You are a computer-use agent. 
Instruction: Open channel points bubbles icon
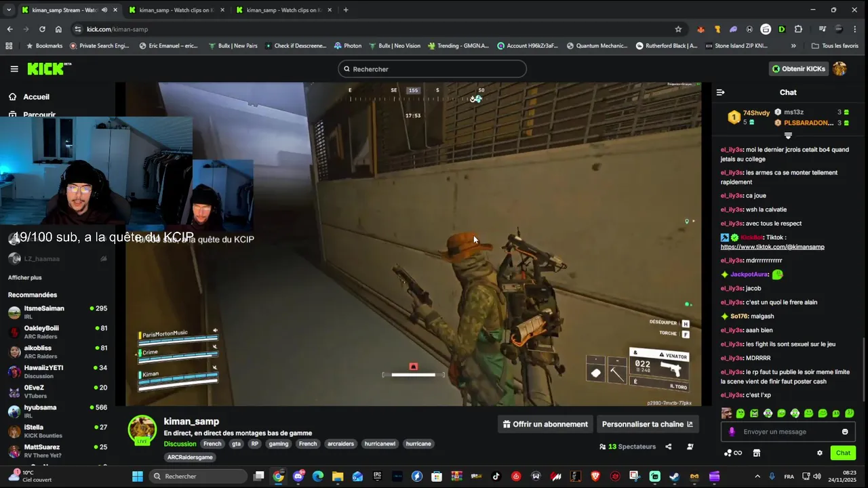click(x=732, y=453)
